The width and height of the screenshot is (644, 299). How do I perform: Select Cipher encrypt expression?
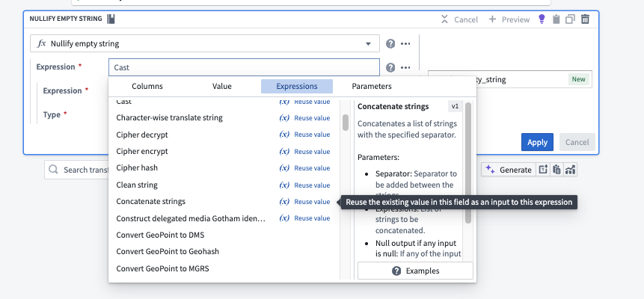(x=141, y=152)
